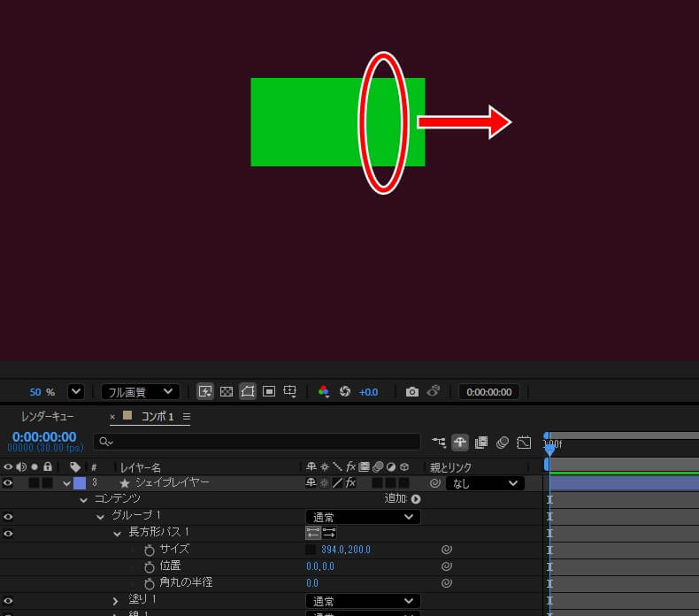Click the region of interest icon

[269, 391]
